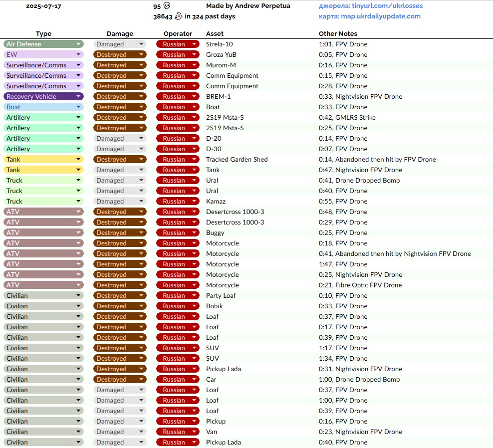Select the Murom-M asset cell

(x=221, y=65)
